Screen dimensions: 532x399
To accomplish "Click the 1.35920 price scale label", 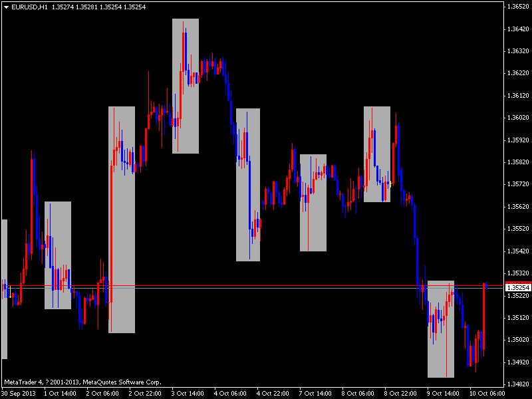I will (518, 140).
